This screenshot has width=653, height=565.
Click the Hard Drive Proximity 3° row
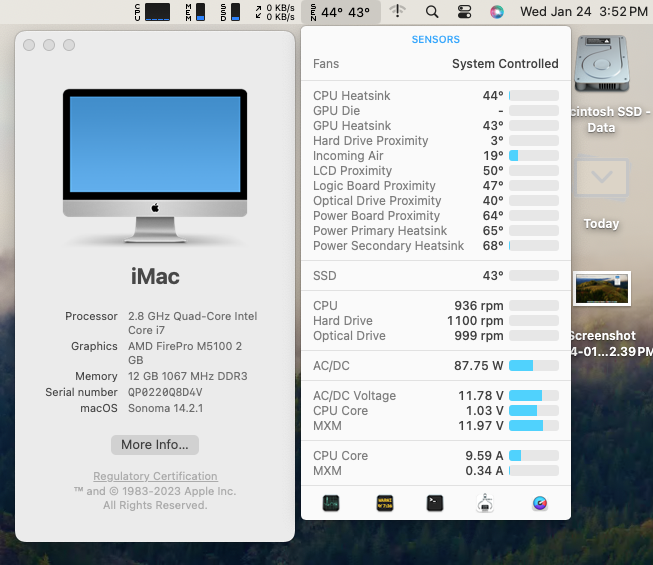point(436,141)
